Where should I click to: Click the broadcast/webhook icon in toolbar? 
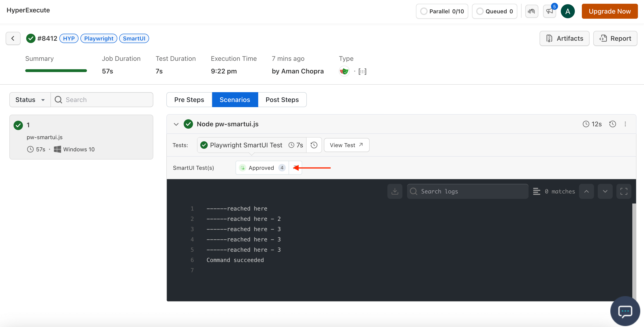tap(532, 11)
